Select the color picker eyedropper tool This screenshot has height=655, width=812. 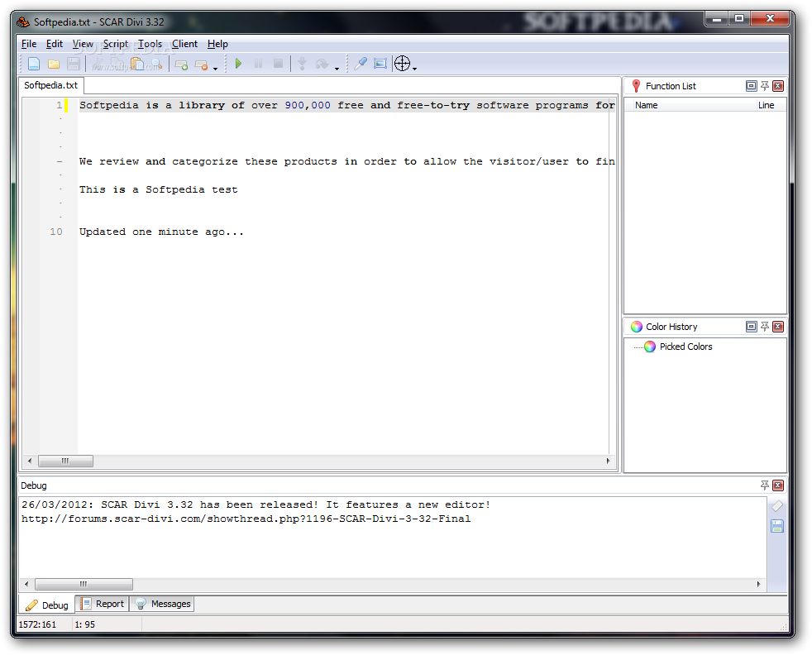[361, 64]
